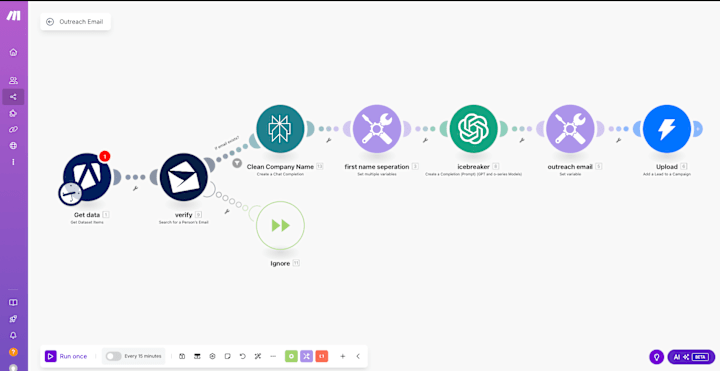Screen dimensions: 720x371
Task: Collapse the bottom toolbar with the chevron
Action: pyautogui.click(x=358, y=356)
